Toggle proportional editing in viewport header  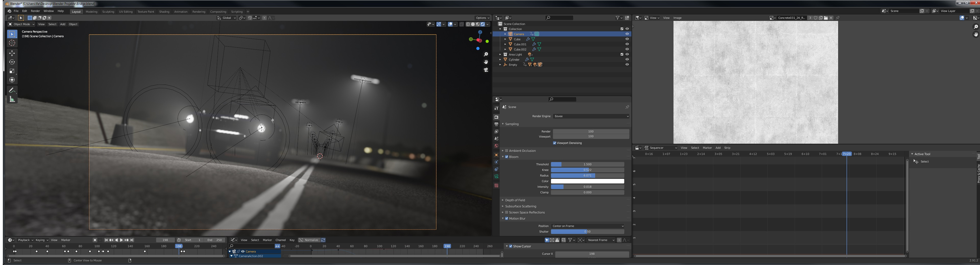[264, 18]
